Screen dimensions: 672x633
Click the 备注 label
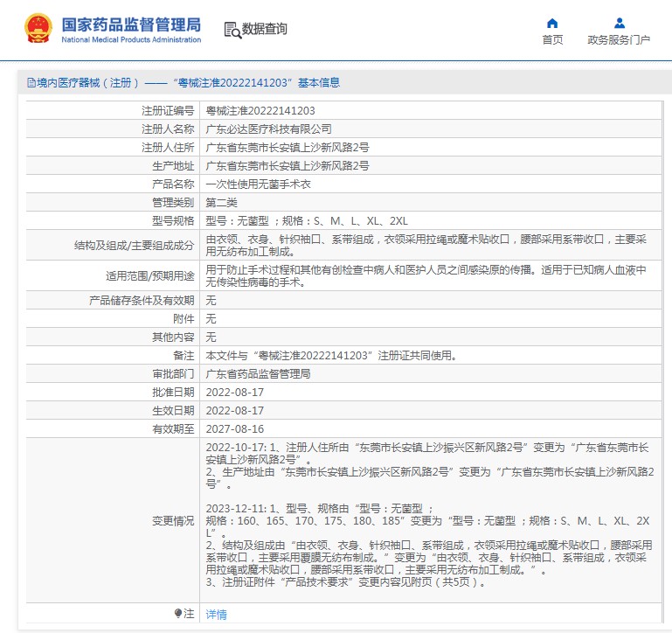pyautogui.click(x=184, y=356)
